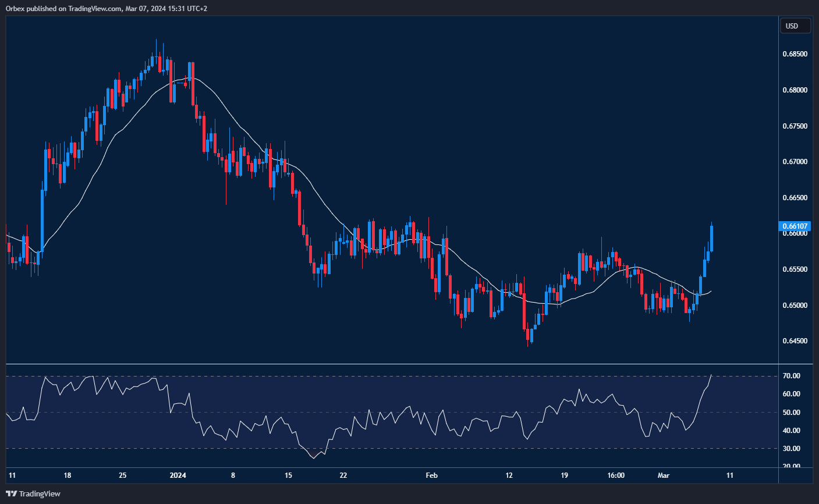
Task: Select the 0.68500 price axis label
Action: [795, 54]
